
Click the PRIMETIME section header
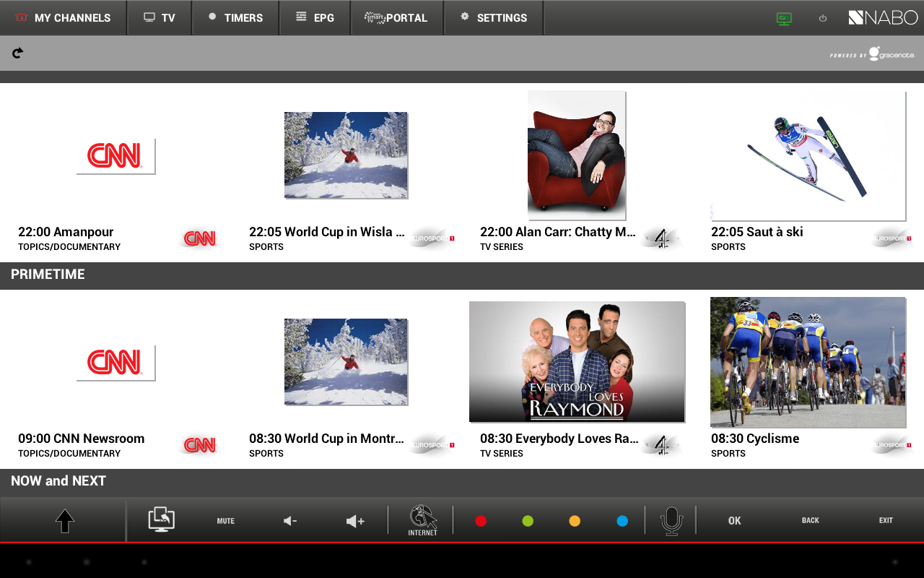tap(48, 275)
